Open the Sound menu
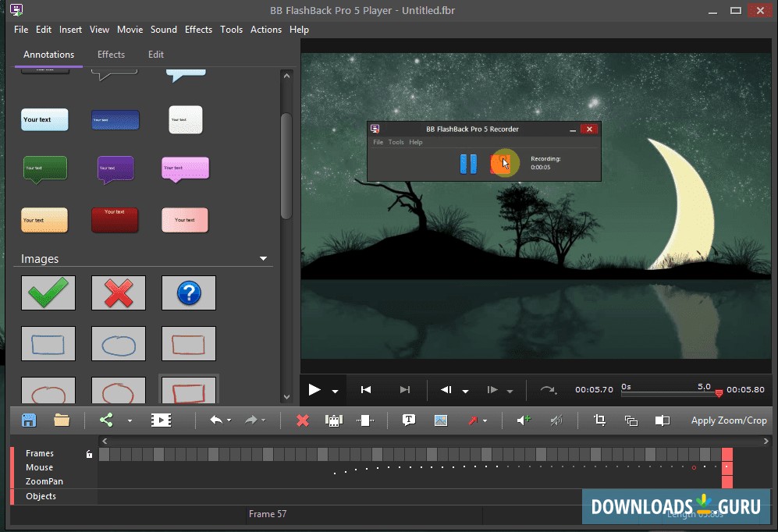 [164, 30]
